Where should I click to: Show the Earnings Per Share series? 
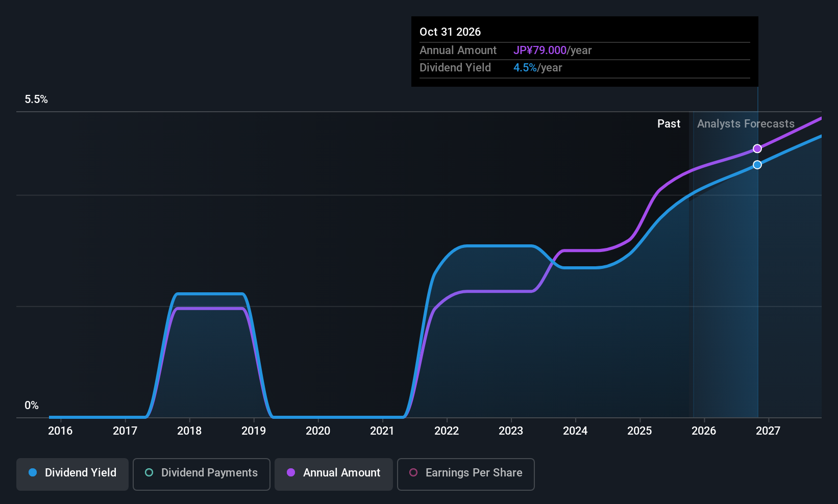(465, 474)
